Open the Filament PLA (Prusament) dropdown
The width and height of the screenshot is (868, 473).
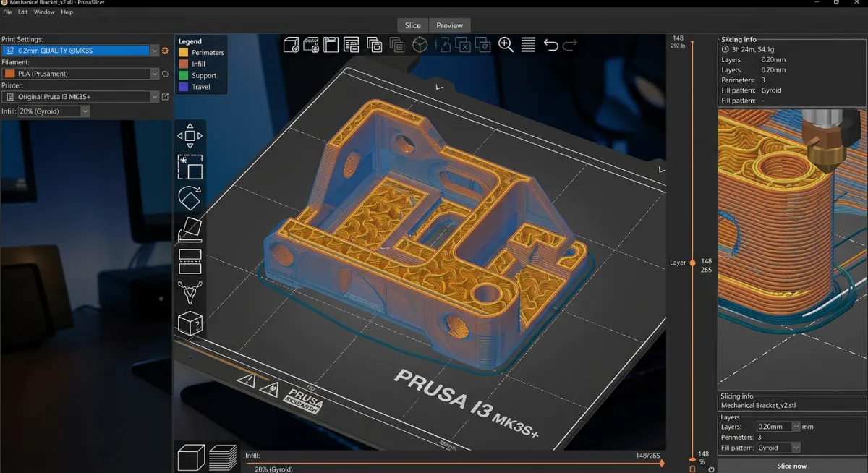tap(80, 74)
